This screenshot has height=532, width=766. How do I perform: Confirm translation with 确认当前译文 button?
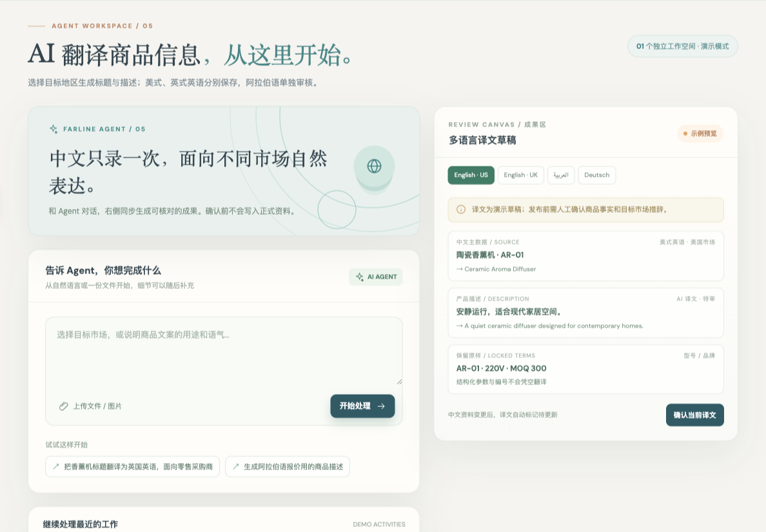[694, 415]
